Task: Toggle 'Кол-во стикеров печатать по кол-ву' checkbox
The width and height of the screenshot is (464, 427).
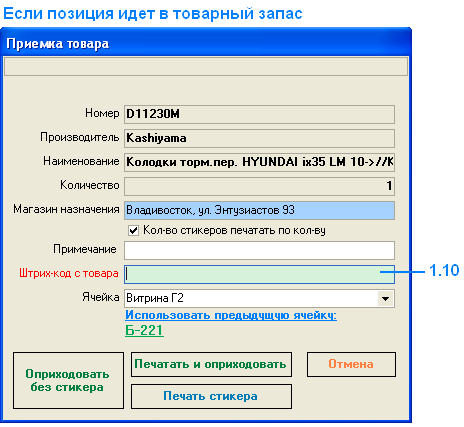Action: point(133,230)
